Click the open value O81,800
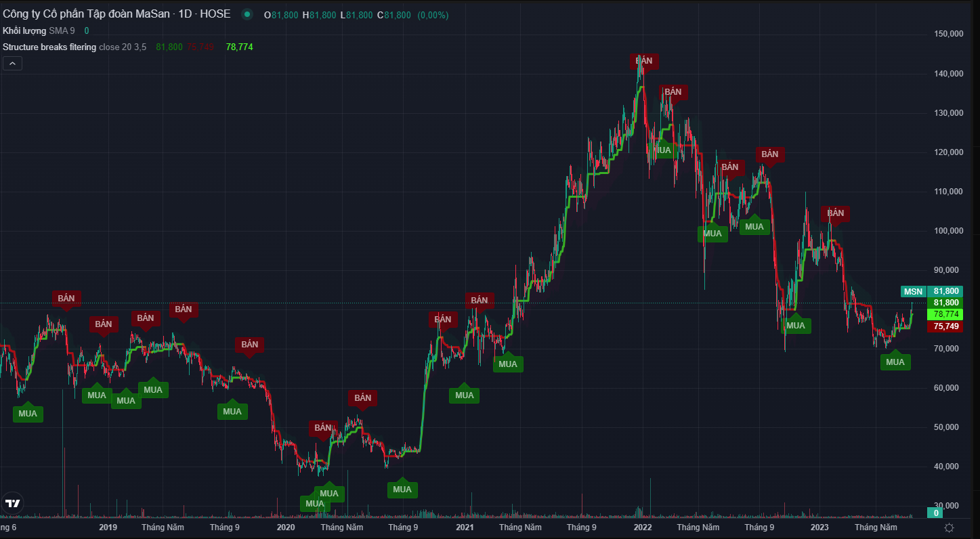 (x=281, y=15)
